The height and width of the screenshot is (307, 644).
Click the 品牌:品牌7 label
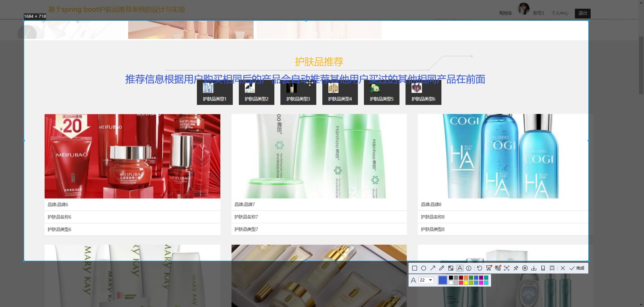245,204
